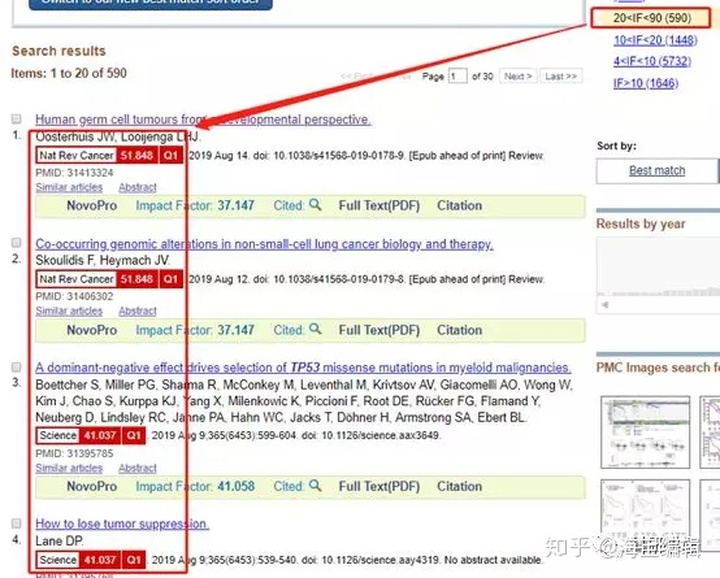720x578 pixels.
Task: Select the 20<IF<90 (590) filter
Action: click(651, 18)
